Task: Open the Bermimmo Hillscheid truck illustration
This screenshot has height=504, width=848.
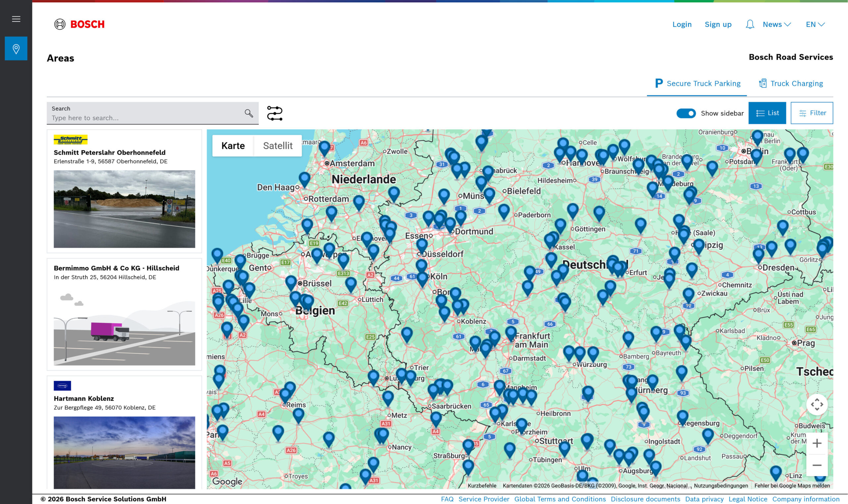Action: [x=125, y=326]
